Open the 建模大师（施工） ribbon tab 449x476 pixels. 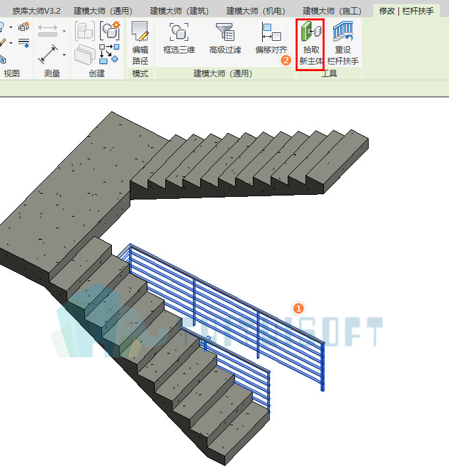tap(332, 11)
